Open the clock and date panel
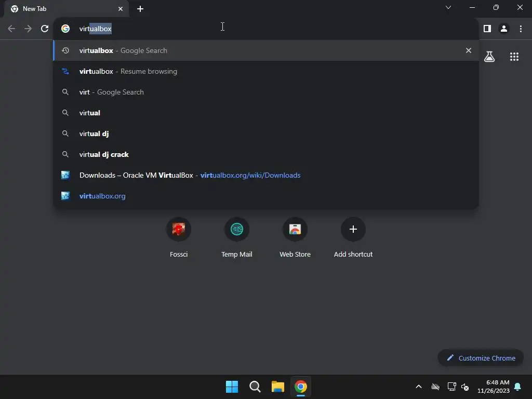 pyautogui.click(x=494, y=387)
